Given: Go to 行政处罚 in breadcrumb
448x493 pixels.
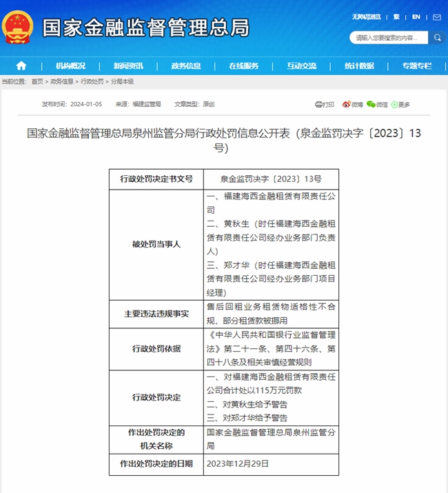Looking at the screenshot, I should click(92, 81).
